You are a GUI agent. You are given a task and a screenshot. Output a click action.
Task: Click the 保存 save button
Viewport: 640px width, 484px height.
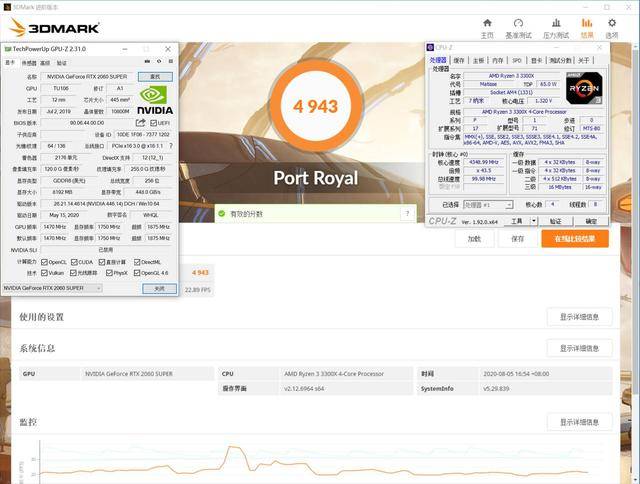coord(517,239)
